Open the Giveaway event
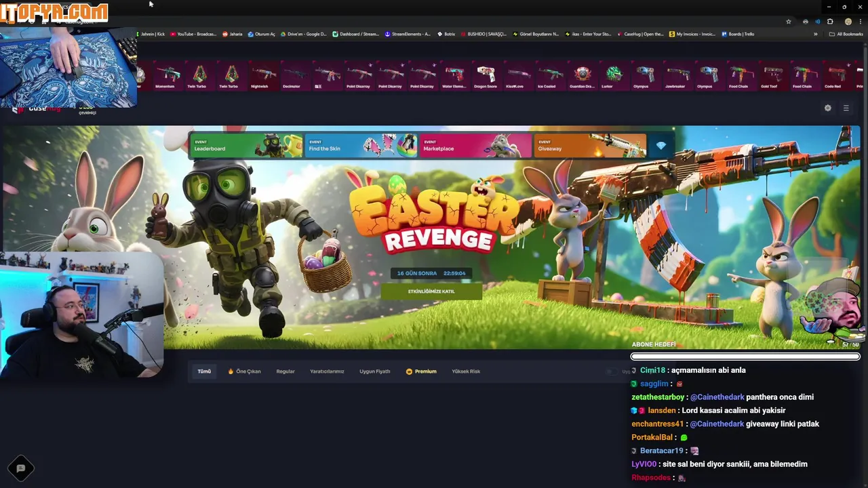 coord(590,146)
